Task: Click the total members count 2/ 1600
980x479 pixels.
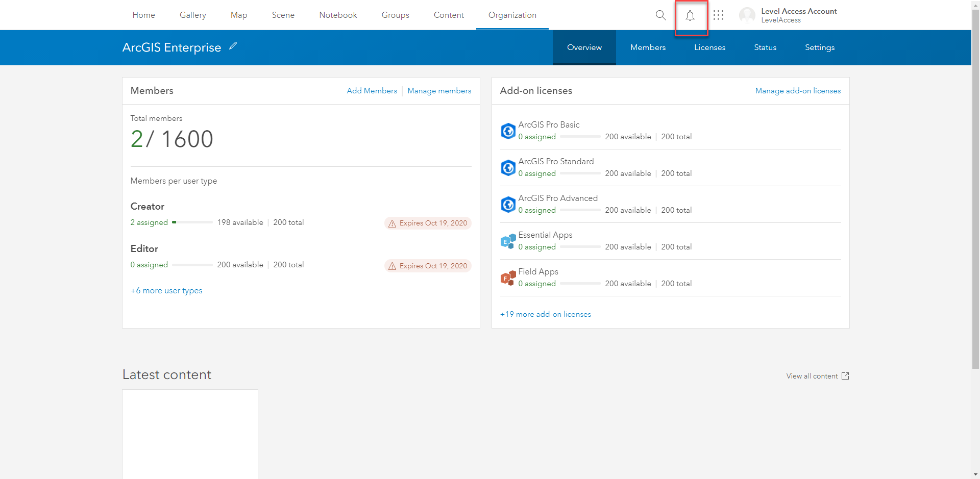Action: coord(171,139)
